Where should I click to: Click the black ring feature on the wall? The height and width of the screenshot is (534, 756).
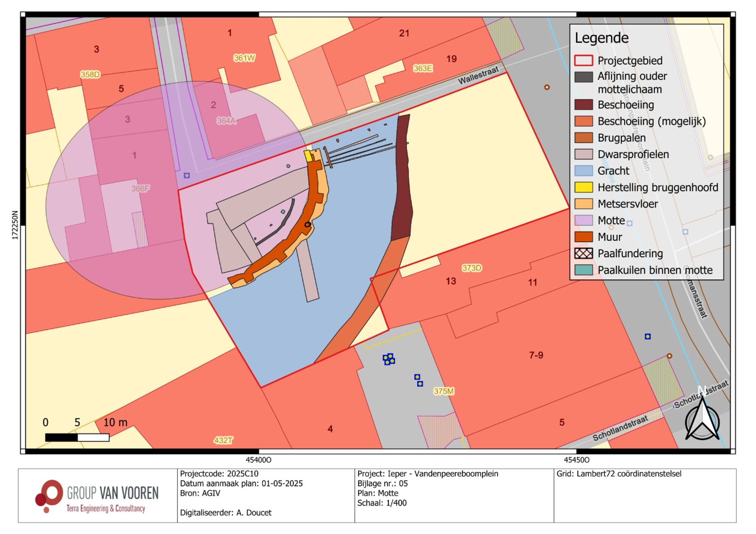pos(308,224)
